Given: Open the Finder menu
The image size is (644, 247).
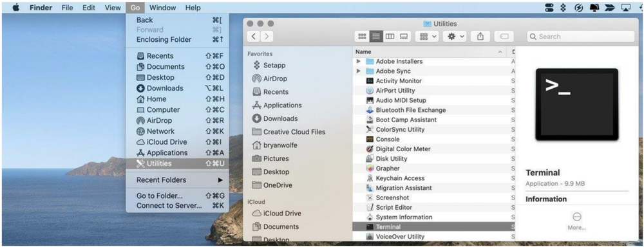Looking at the screenshot, I should [x=41, y=8].
